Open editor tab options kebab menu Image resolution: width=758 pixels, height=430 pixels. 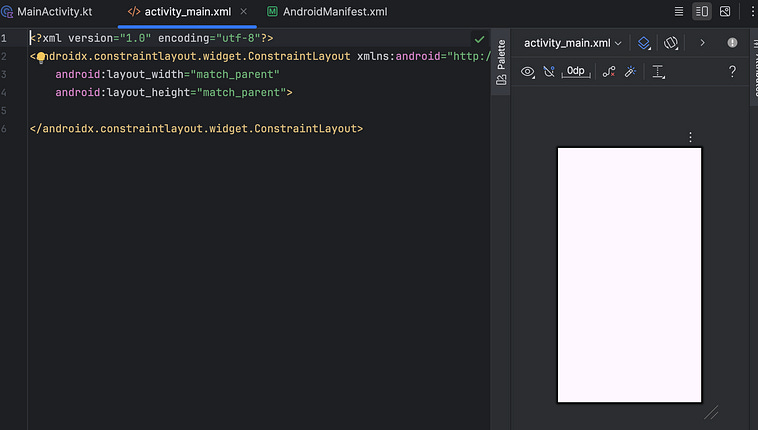pyautogui.click(x=752, y=12)
